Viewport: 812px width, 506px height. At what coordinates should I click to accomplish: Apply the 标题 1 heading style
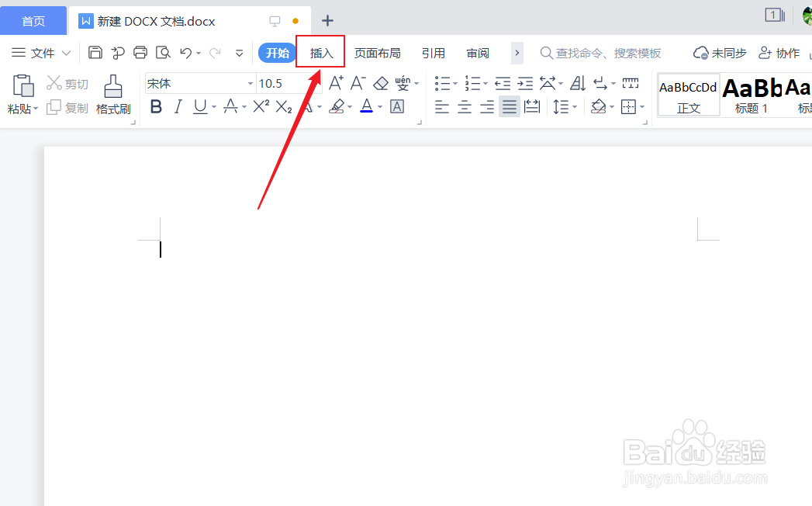(x=751, y=95)
